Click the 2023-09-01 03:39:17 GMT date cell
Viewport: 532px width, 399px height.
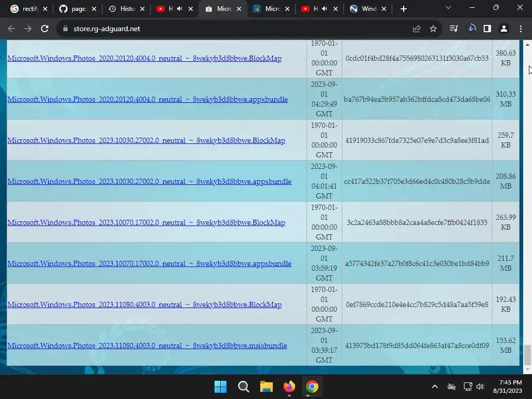(324, 345)
